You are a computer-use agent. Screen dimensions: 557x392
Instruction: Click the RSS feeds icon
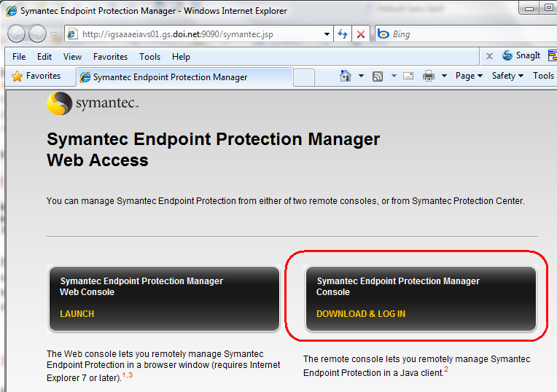coord(377,76)
